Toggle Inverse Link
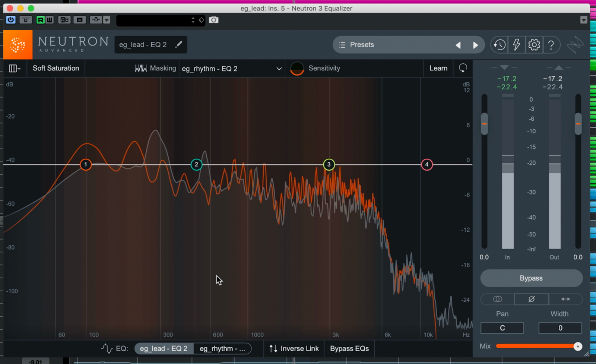The width and height of the screenshot is (596, 364). 294,349
